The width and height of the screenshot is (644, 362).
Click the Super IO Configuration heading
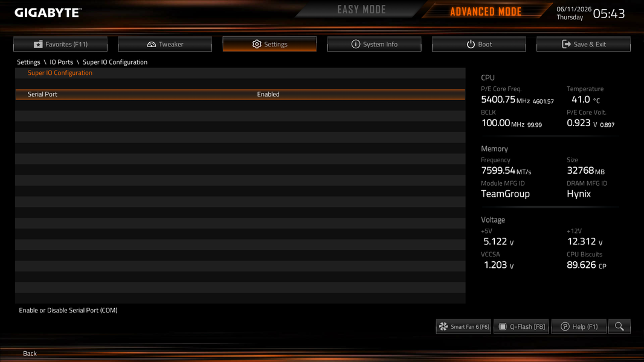60,72
